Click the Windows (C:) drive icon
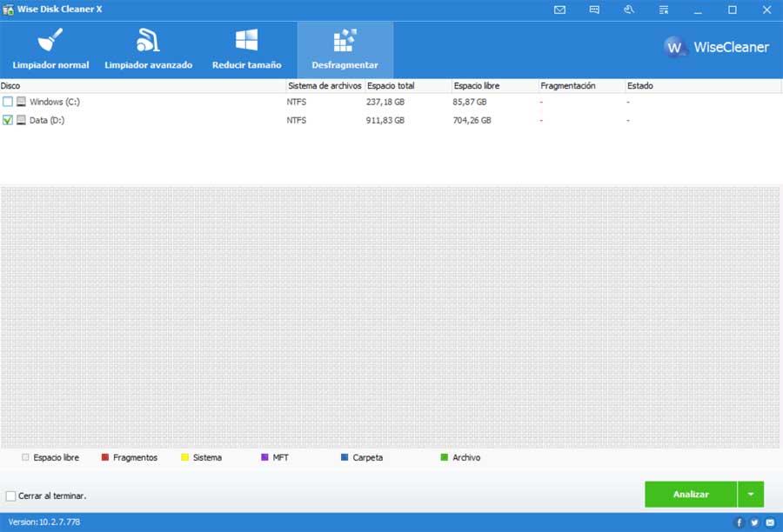 click(21, 102)
